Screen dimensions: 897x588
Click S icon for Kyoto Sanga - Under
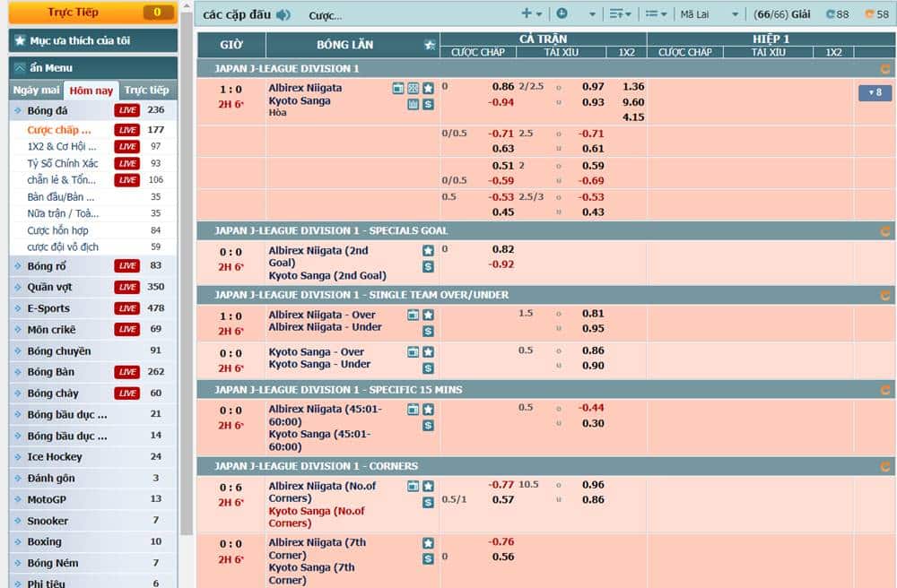coord(428,368)
